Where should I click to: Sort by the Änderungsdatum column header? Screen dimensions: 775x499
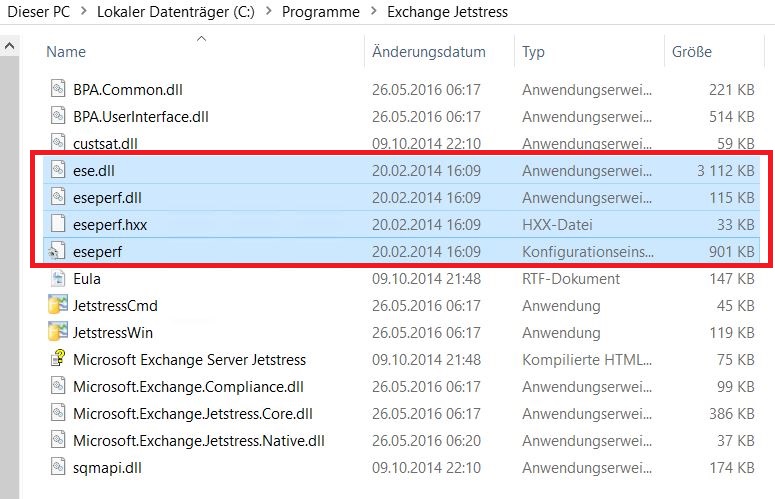click(428, 52)
